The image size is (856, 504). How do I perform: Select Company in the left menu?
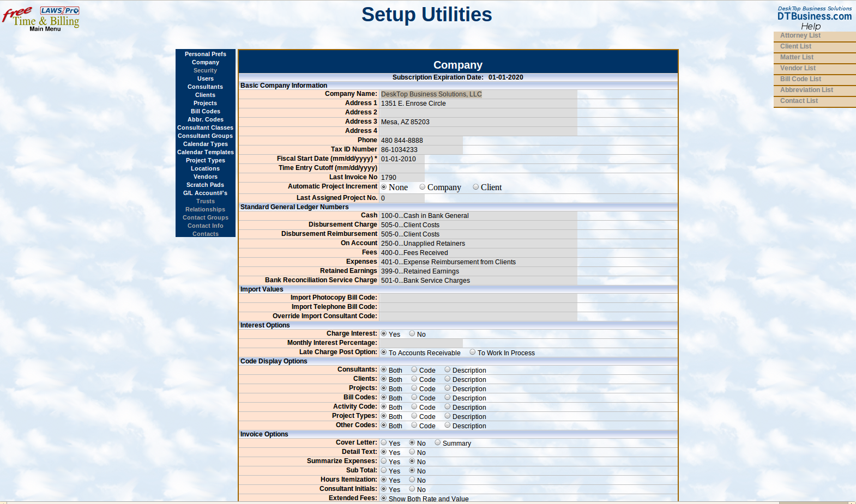pyautogui.click(x=206, y=62)
